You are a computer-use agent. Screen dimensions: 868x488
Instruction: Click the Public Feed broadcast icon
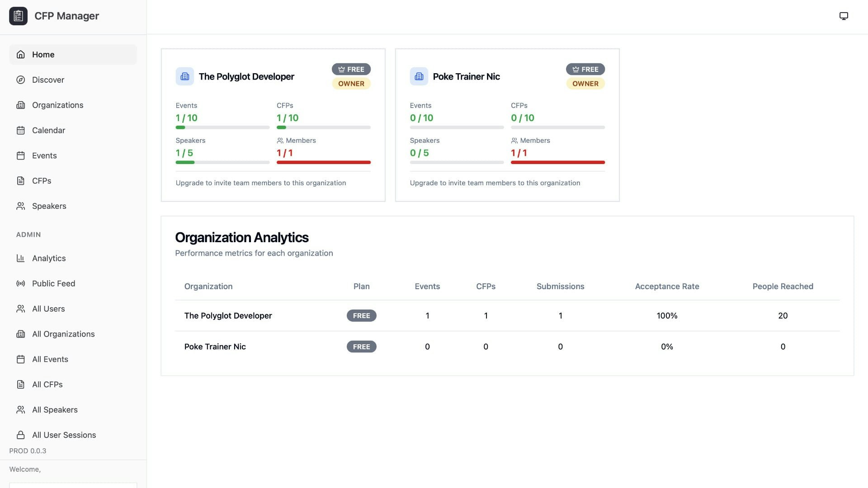pyautogui.click(x=20, y=283)
